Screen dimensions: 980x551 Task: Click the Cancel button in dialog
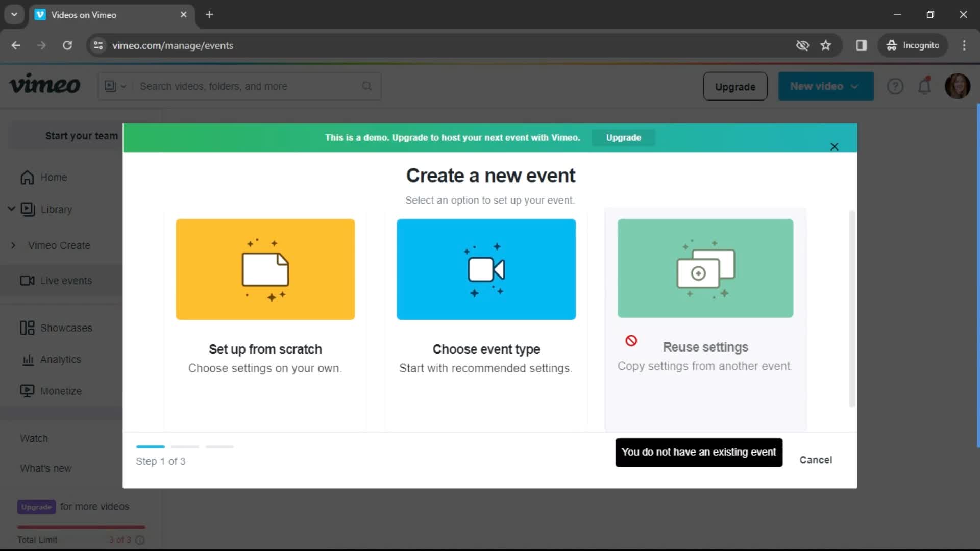[x=817, y=460]
